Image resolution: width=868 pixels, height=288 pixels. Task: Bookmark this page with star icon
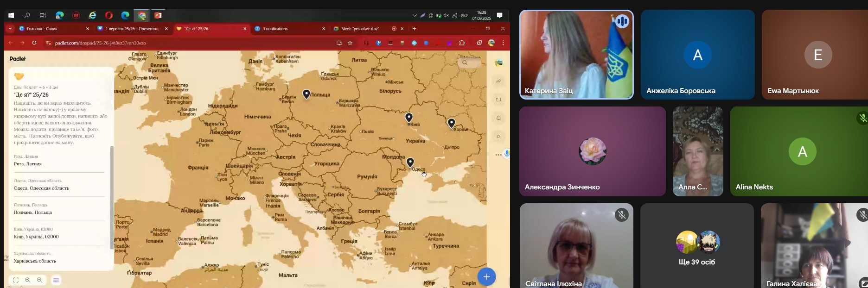[350, 43]
